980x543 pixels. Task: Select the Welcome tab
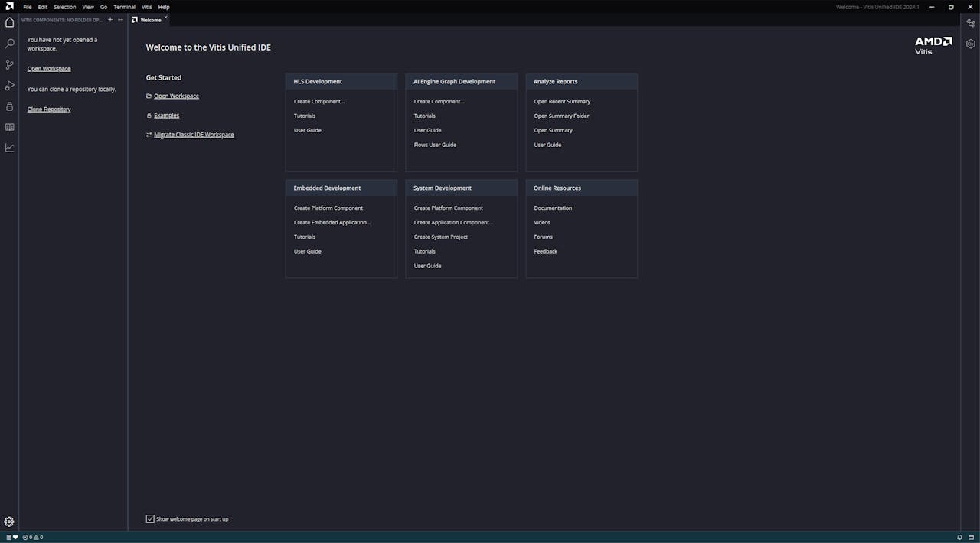pos(149,20)
